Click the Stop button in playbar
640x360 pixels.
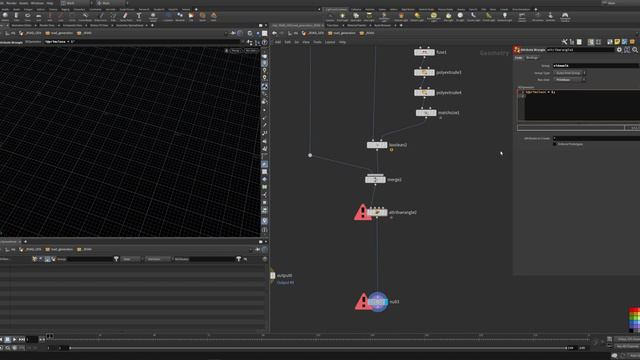7,339
